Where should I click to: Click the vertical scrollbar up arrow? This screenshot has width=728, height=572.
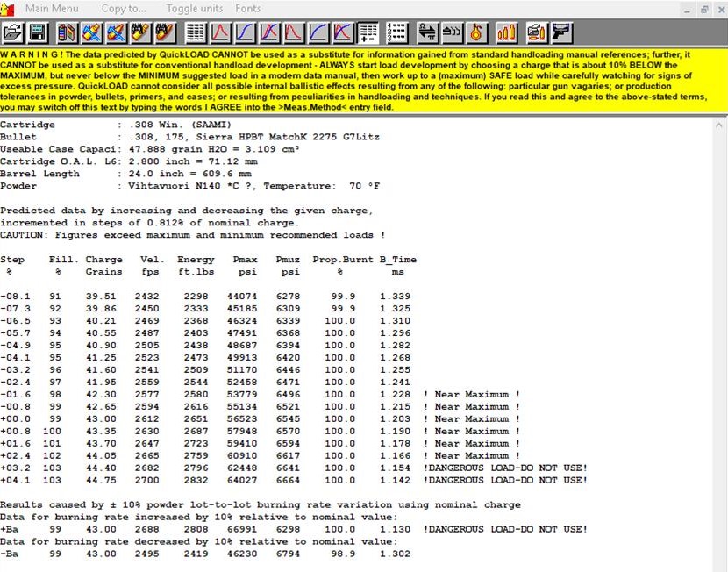tap(719, 125)
